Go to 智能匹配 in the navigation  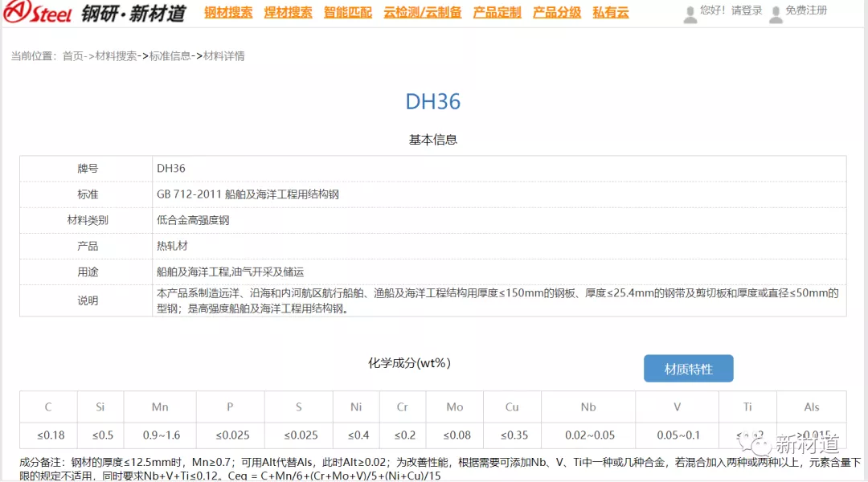(x=348, y=13)
